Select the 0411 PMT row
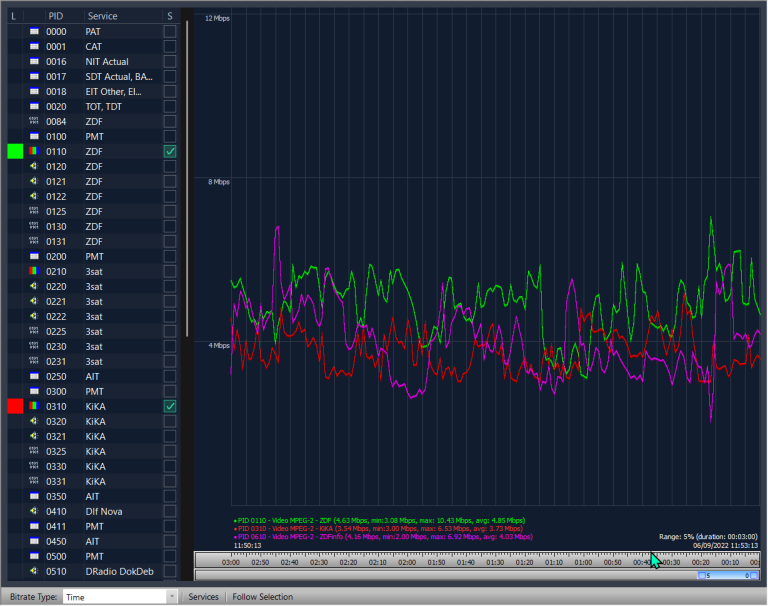This screenshot has width=768, height=606. click(93, 526)
